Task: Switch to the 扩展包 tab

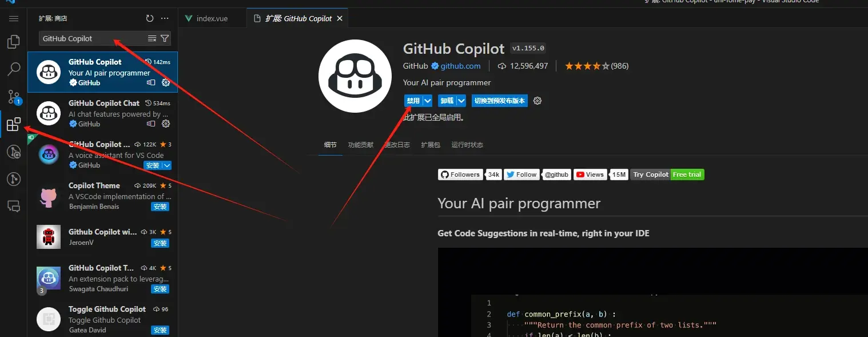Action: [x=431, y=145]
